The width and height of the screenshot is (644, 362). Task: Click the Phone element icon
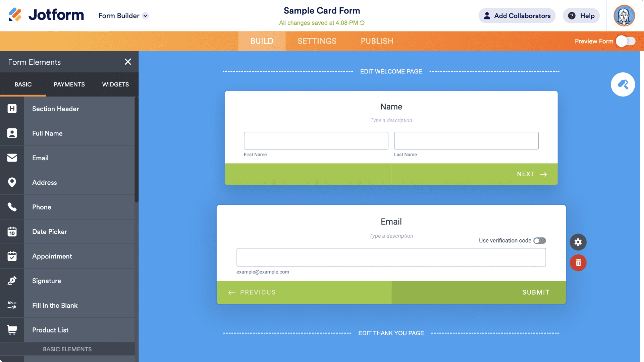coord(12,207)
